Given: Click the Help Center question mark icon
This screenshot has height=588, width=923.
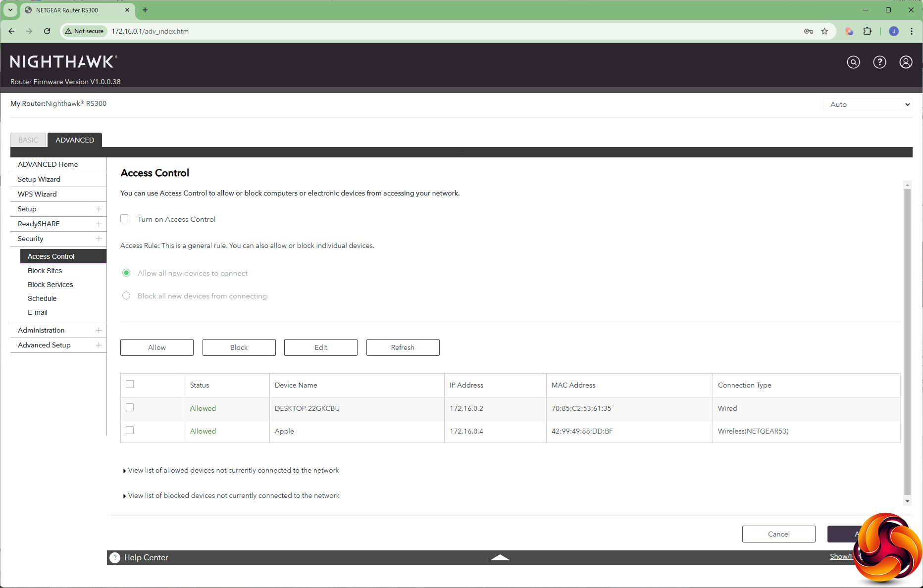Looking at the screenshot, I should pyautogui.click(x=115, y=557).
